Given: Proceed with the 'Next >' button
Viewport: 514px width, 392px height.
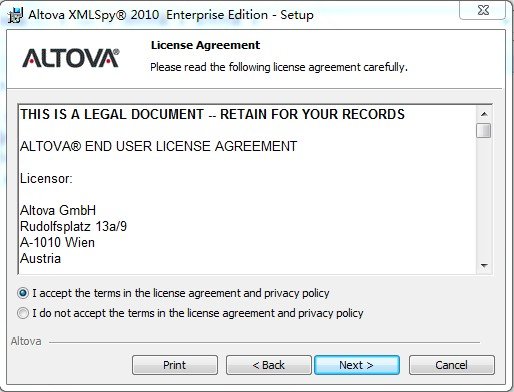Looking at the screenshot, I should (357, 365).
